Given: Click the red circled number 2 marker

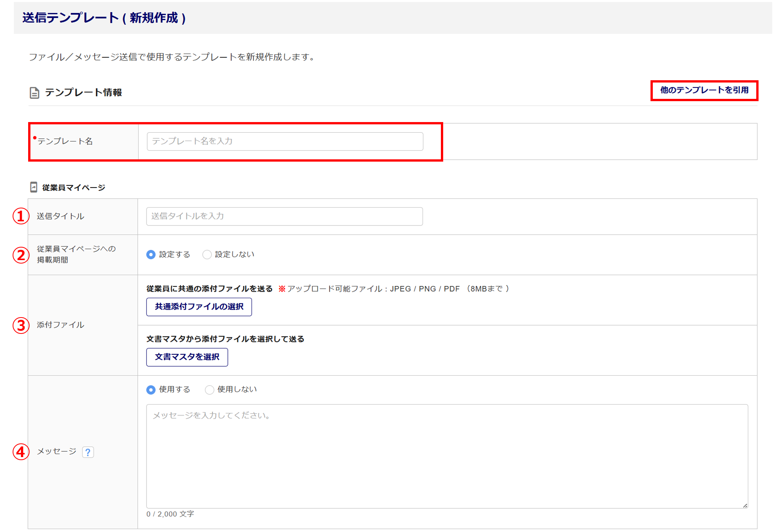Looking at the screenshot, I should [x=21, y=255].
